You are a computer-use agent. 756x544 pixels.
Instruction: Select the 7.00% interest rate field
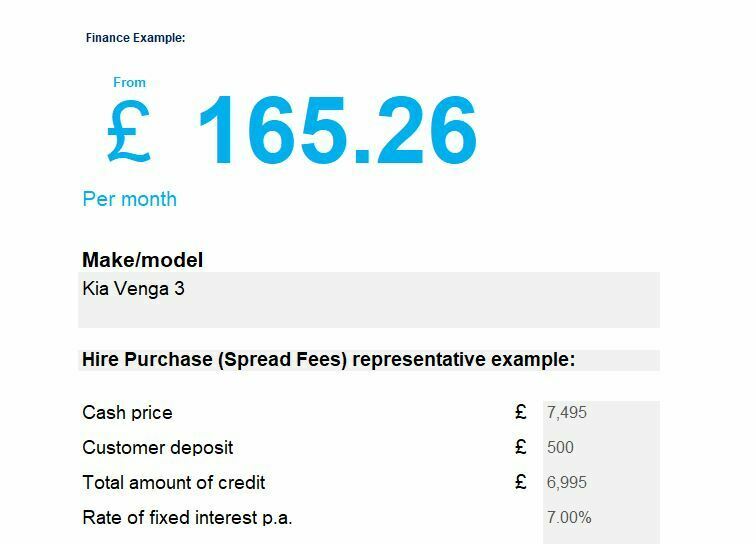click(x=601, y=517)
